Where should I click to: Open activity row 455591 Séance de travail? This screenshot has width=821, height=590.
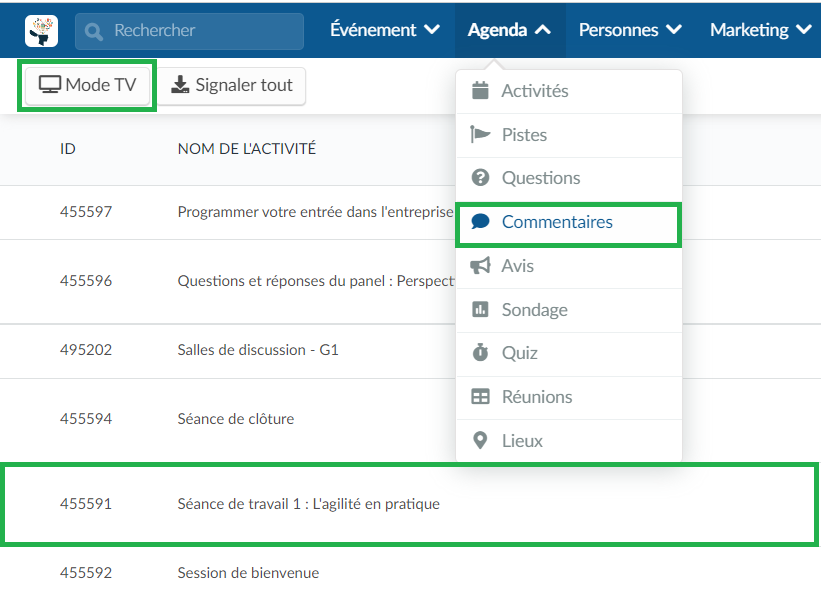point(410,504)
